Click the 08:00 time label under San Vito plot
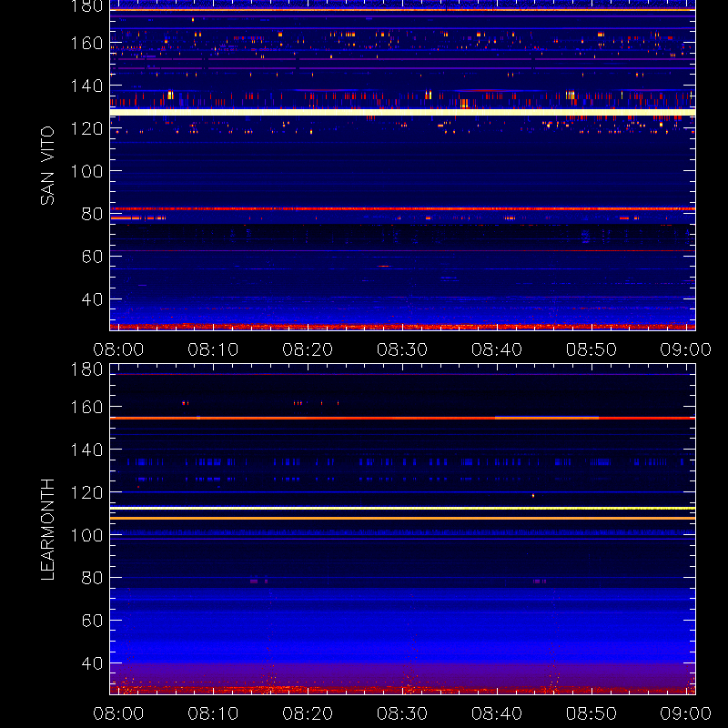This screenshot has width=728, height=728. coord(118,349)
